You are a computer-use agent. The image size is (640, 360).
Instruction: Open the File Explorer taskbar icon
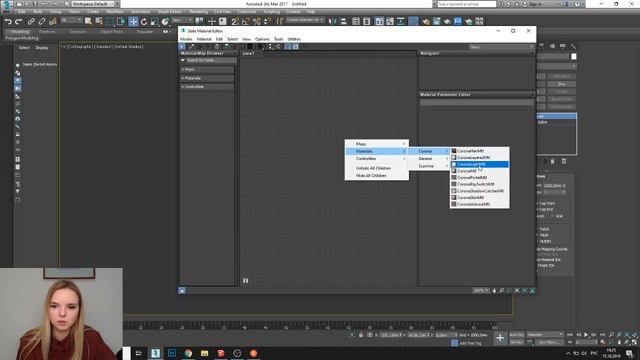click(204, 353)
